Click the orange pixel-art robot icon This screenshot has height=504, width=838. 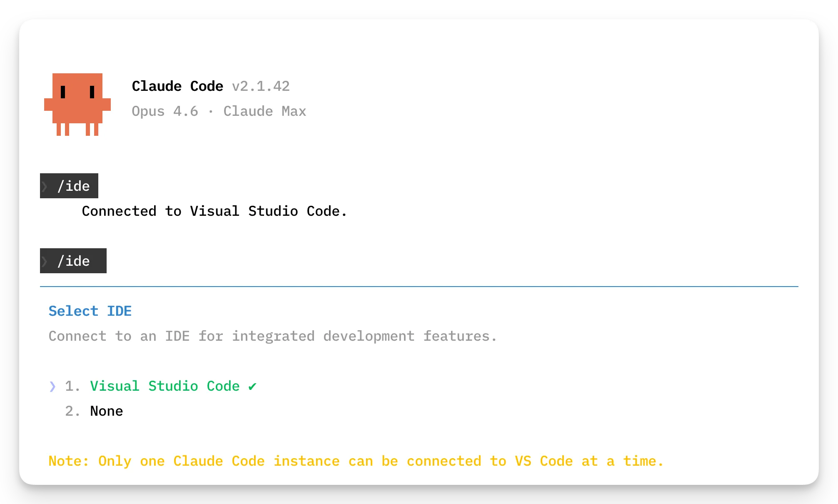click(x=77, y=104)
